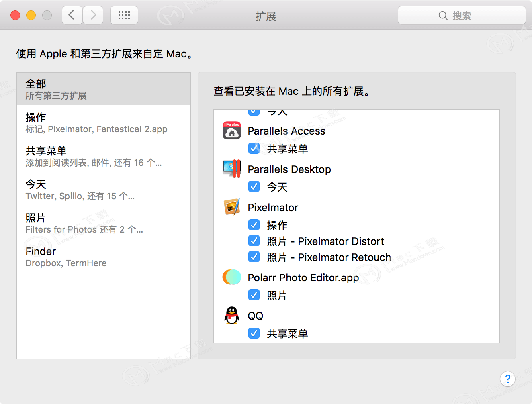Toggle 照片 checkbox under Polarr Photo Editor
532x404 pixels.
pos(254,295)
